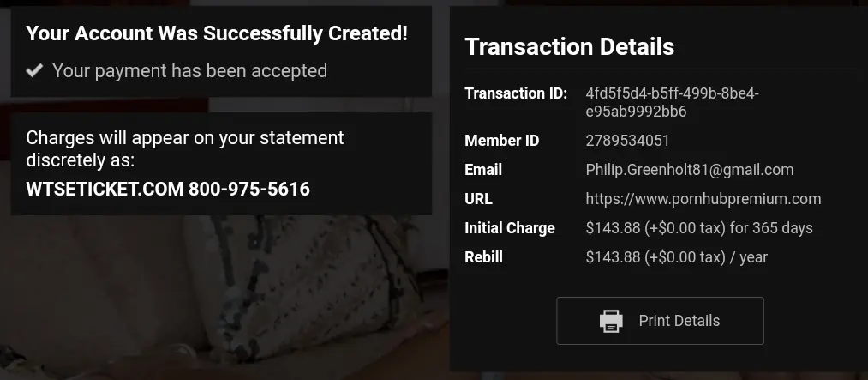Click the Initial Charge label
The image size is (868, 380).
[x=510, y=228]
